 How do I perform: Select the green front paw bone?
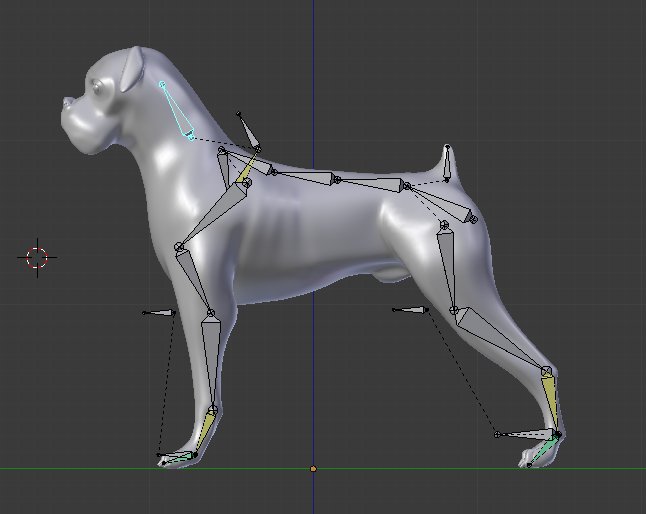179,458
